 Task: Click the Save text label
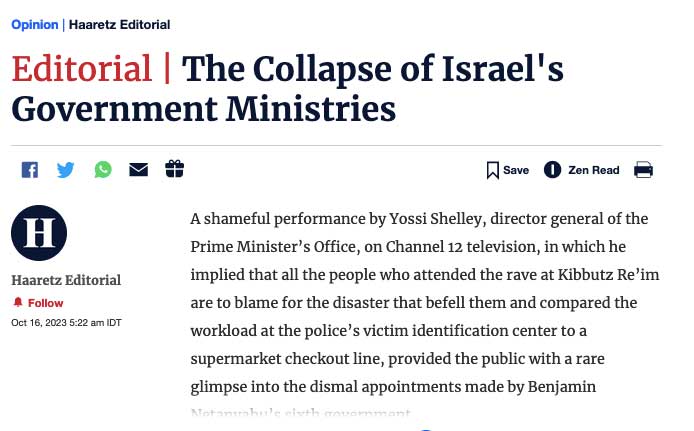516,170
